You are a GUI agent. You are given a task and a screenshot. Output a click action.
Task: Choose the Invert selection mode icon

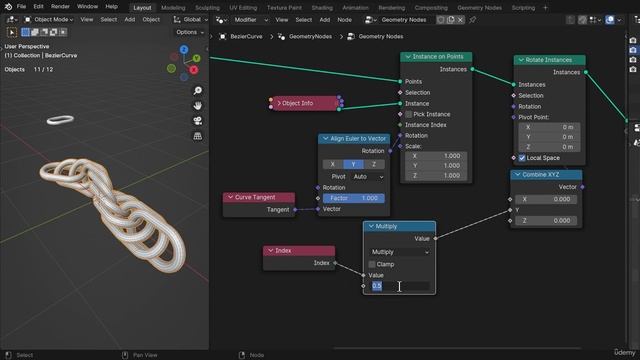pos(53,32)
